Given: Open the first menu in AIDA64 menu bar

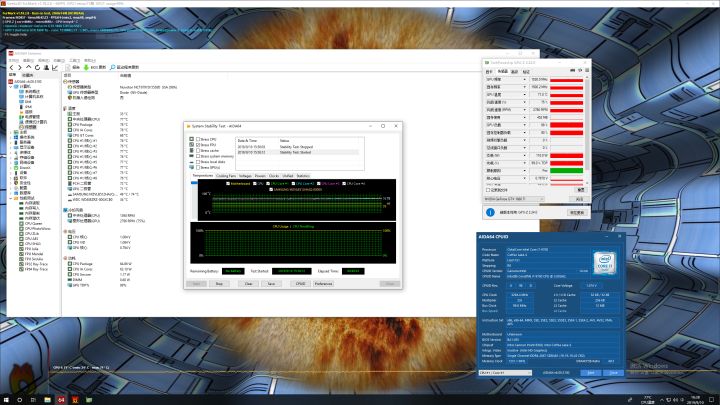Looking at the screenshot, I should [x=14, y=61].
